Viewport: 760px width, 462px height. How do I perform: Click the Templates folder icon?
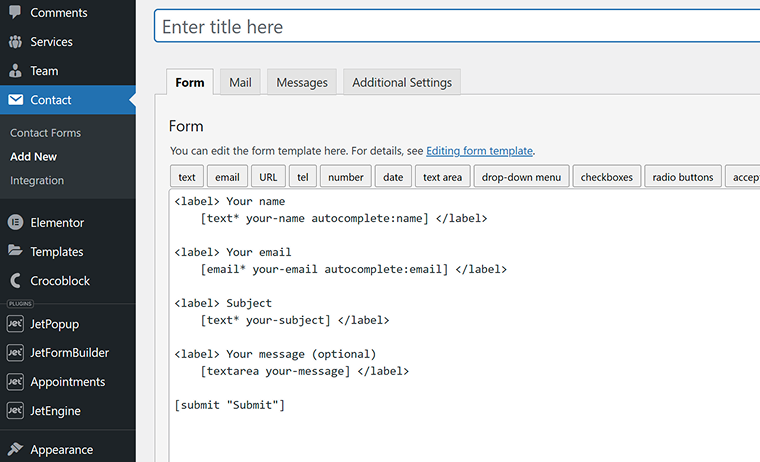tap(15, 251)
